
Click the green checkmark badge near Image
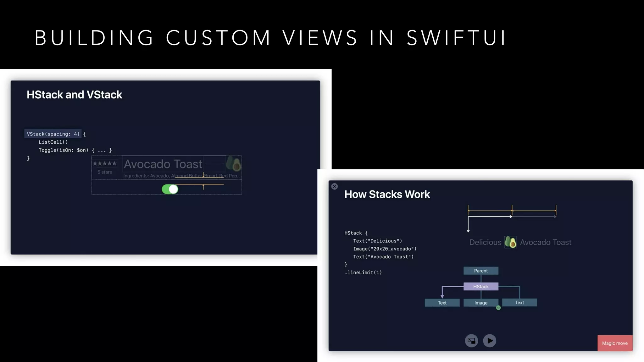click(x=498, y=308)
